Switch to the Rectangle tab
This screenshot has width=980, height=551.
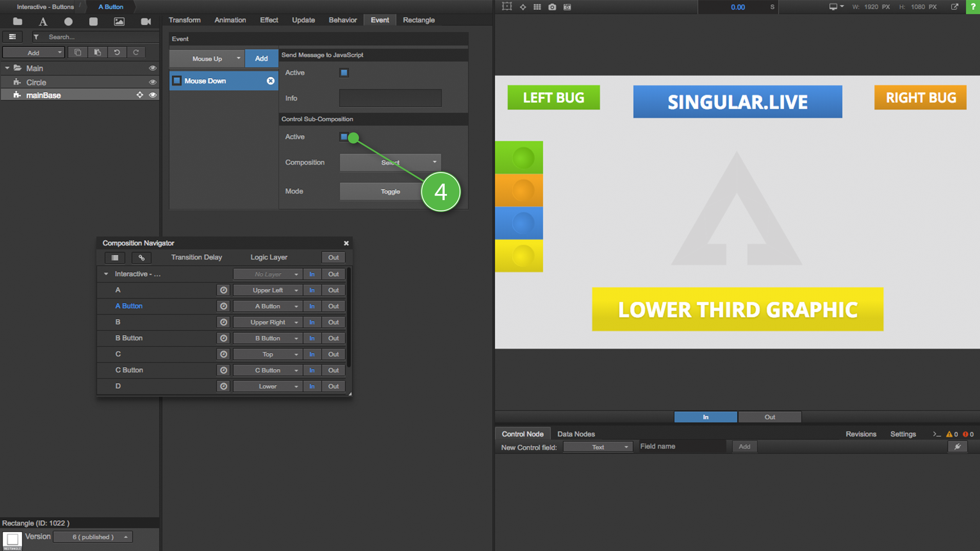419,20
